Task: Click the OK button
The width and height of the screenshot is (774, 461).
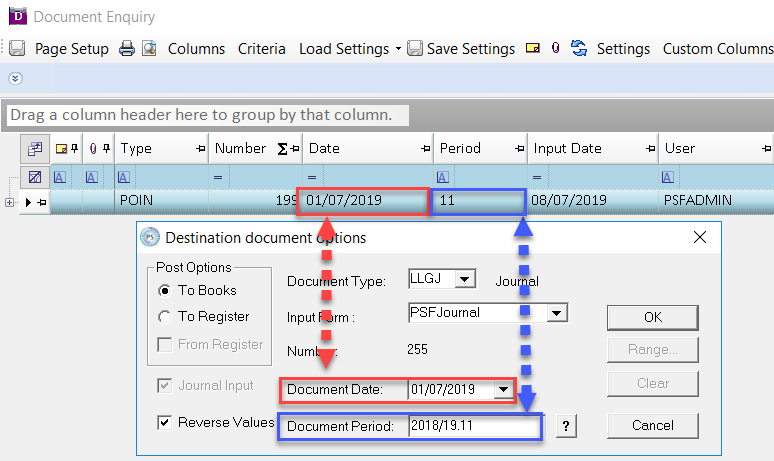Action: click(x=653, y=316)
